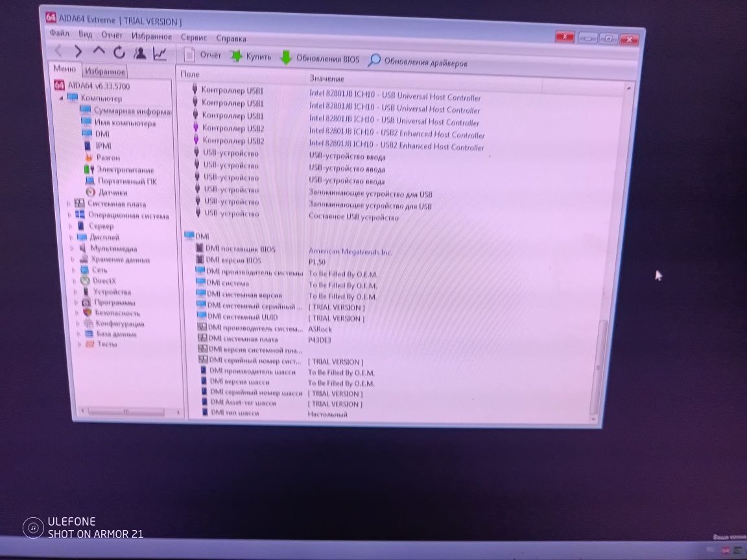Switch to the Избранное sidebar tab
The height and width of the screenshot is (560, 747).
click(105, 71)
